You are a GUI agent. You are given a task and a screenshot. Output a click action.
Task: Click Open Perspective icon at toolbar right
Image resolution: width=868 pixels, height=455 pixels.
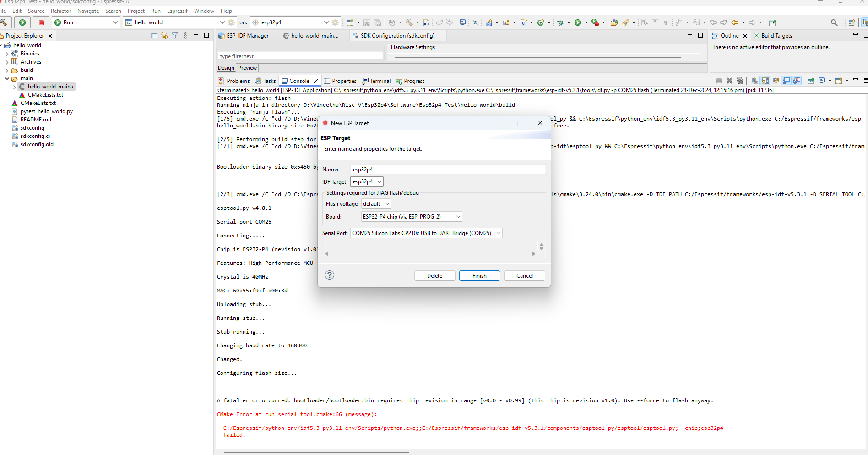[x=852, y=22]
